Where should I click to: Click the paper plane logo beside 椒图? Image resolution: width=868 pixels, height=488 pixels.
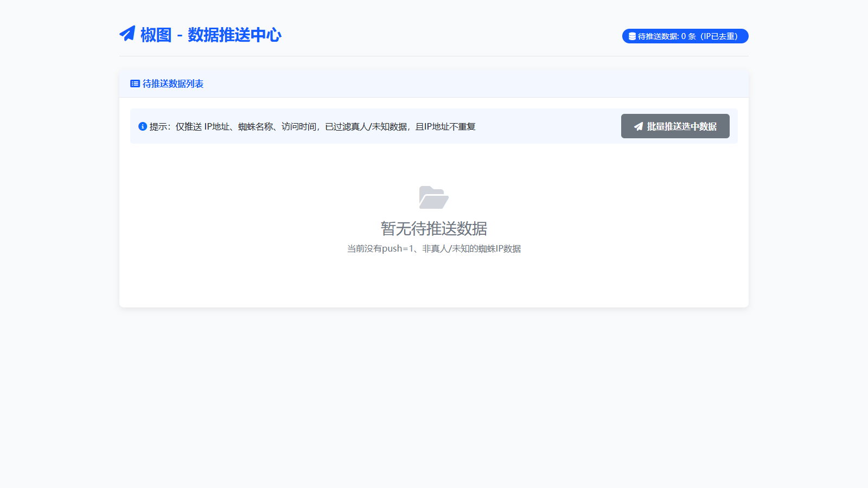pos(127,34)
